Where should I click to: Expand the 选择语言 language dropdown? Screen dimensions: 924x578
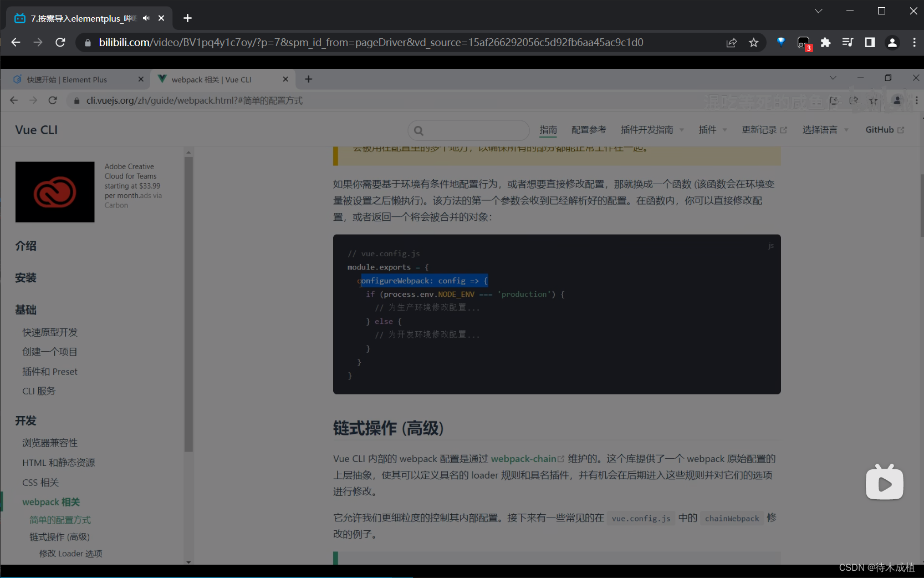pos(825,130)
